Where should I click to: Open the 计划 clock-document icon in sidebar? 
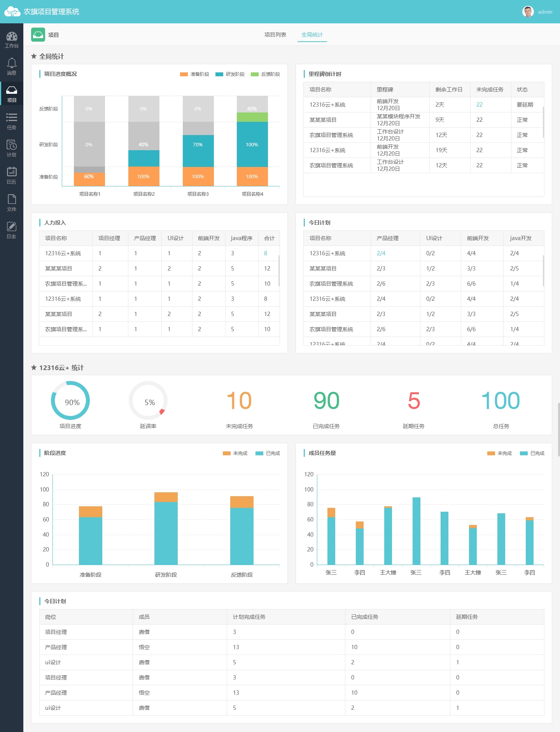(x=12, y=148)
